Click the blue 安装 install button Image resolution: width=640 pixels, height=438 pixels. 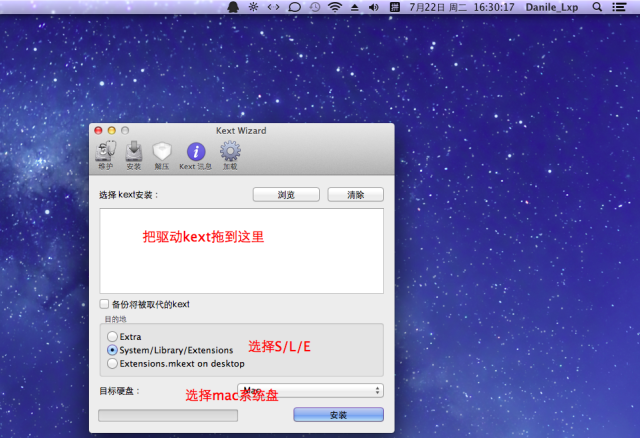pos(338,414)
